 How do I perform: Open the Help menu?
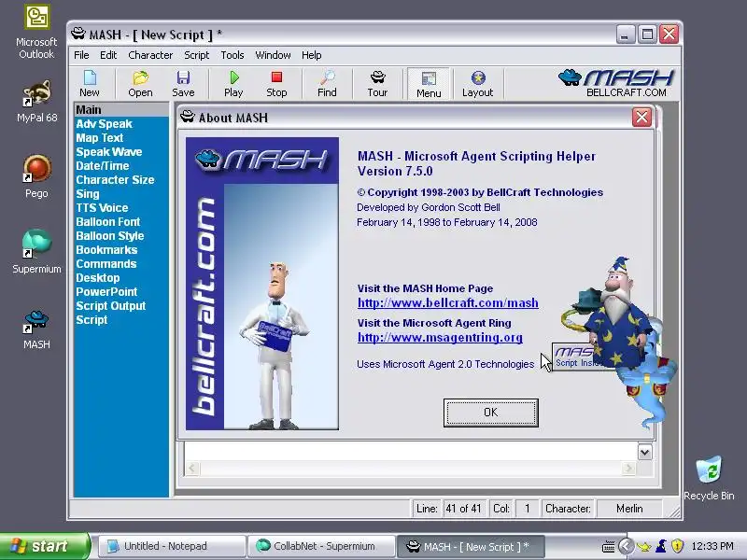pos(311,55)
